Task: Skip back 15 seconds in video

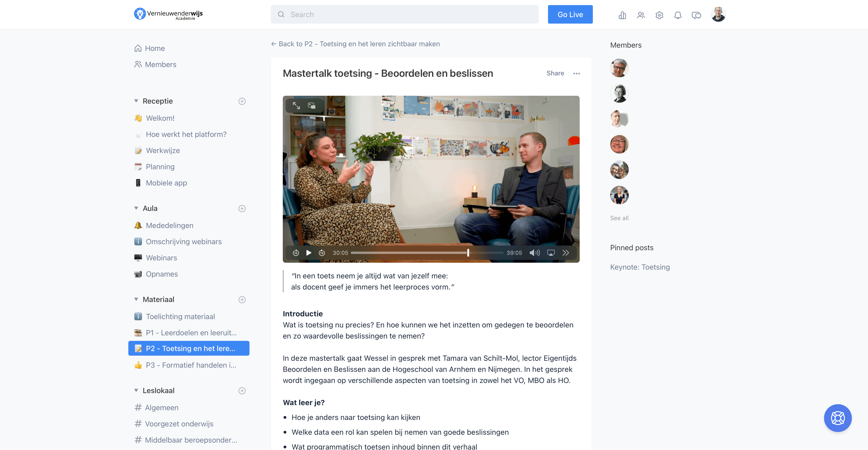Action: [x=296, y=253]
